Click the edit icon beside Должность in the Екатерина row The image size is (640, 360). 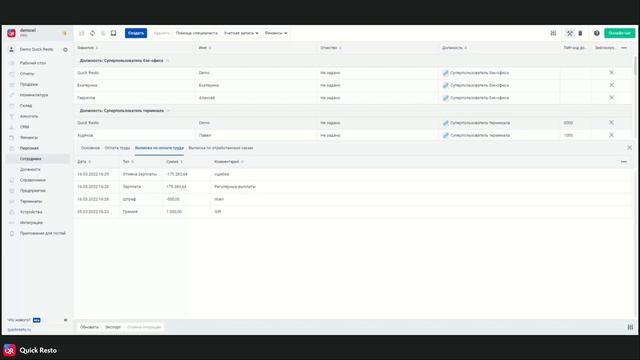(x=446, y=85)
